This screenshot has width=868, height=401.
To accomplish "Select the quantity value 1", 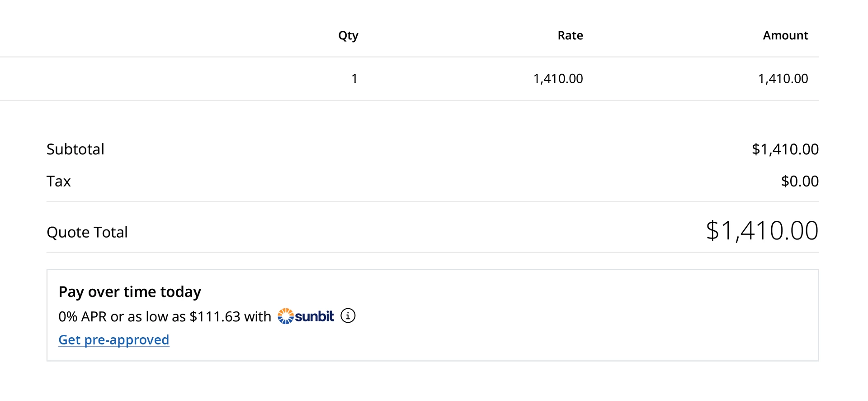I will point(354,79).
